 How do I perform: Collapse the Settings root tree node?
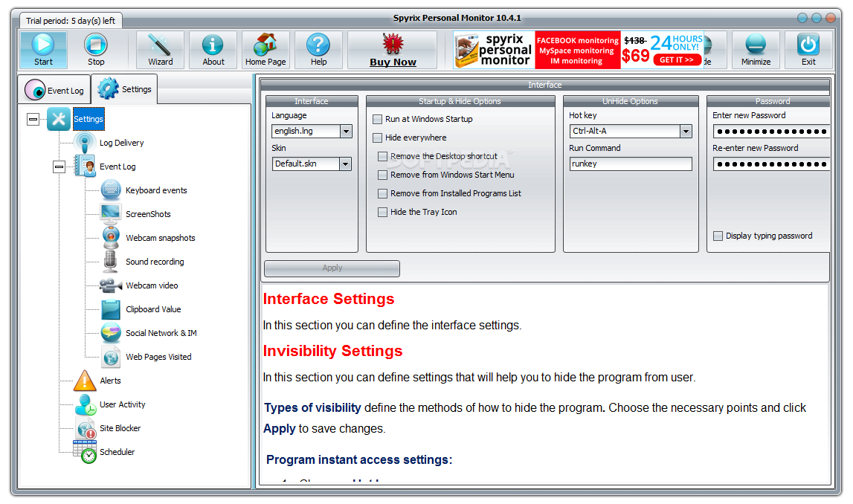(x=33, y=119)
